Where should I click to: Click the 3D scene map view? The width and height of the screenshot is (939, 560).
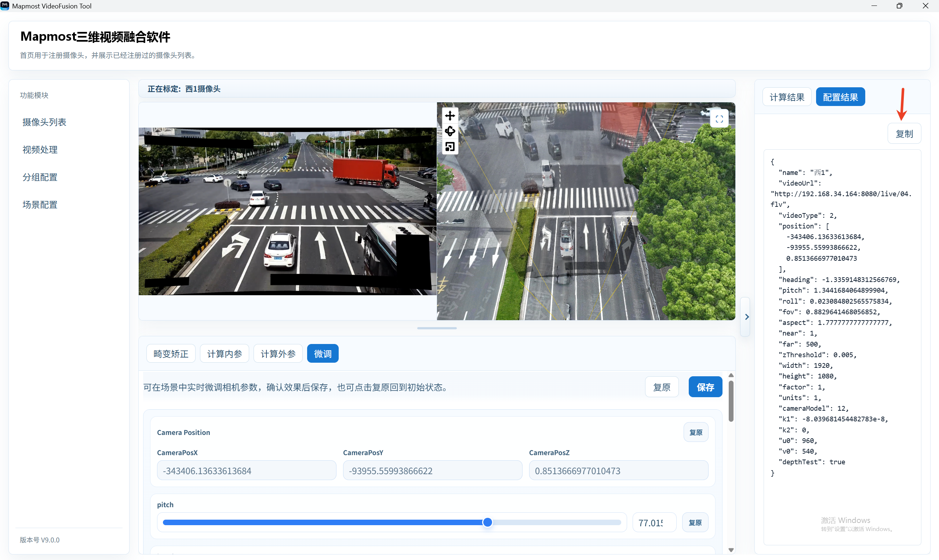[x=586, y=211]
